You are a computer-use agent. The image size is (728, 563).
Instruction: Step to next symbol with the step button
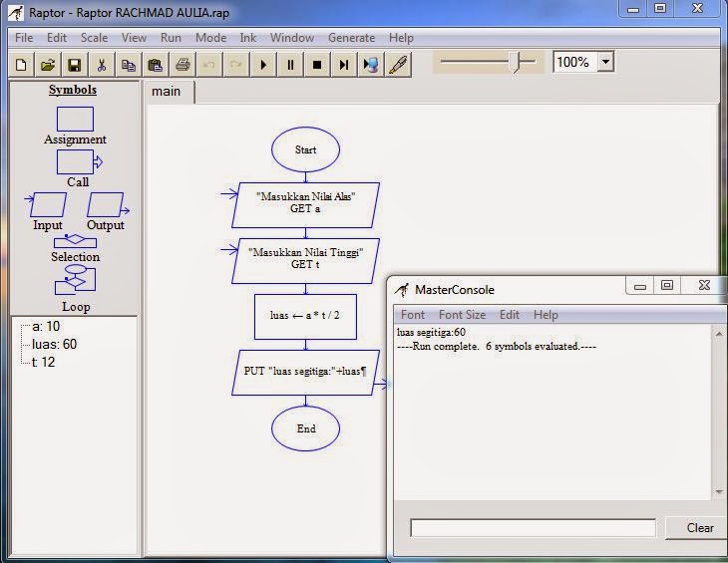(344, 65)
